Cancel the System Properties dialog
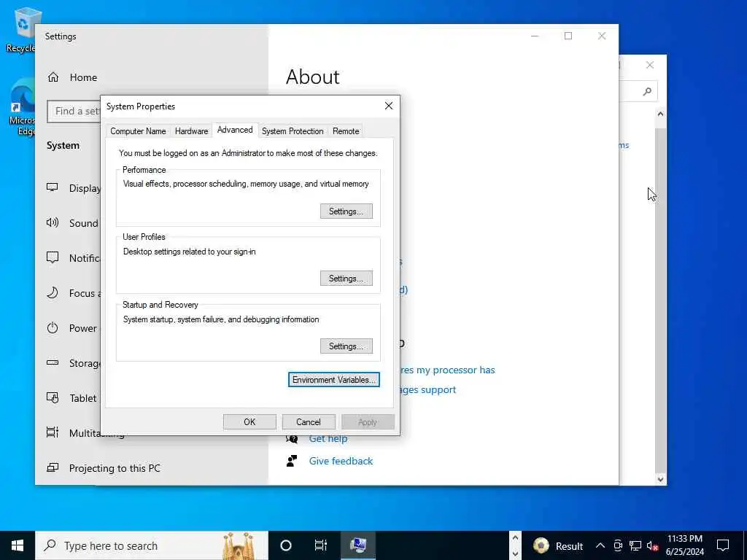The image size is (747, 560). click(309, 422)
